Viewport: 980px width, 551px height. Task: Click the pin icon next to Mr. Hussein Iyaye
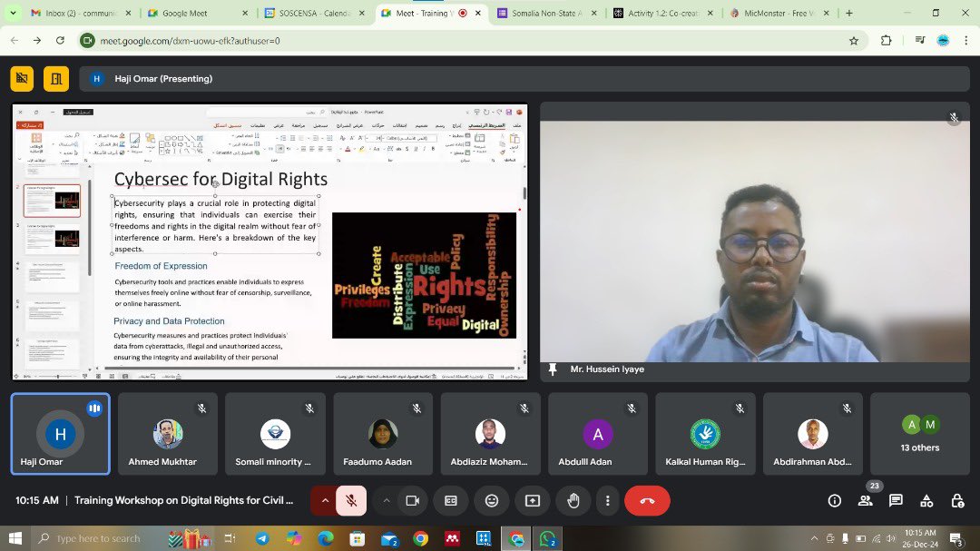point(553,369)
